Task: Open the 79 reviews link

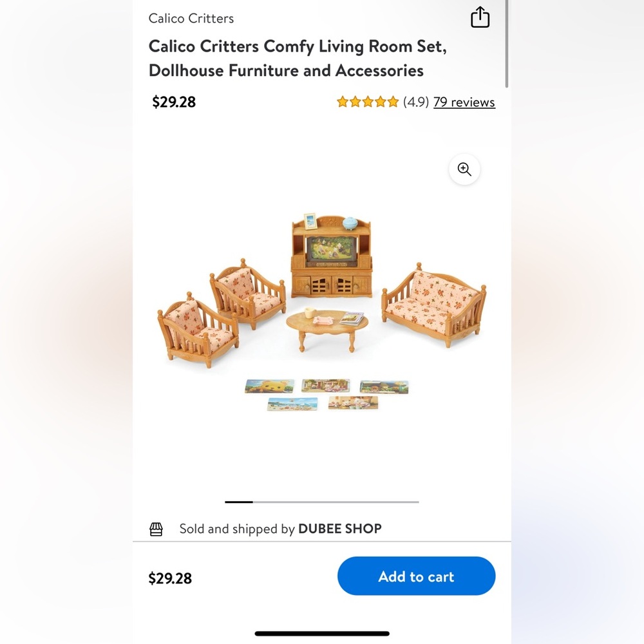Action: tap(464, 102)
